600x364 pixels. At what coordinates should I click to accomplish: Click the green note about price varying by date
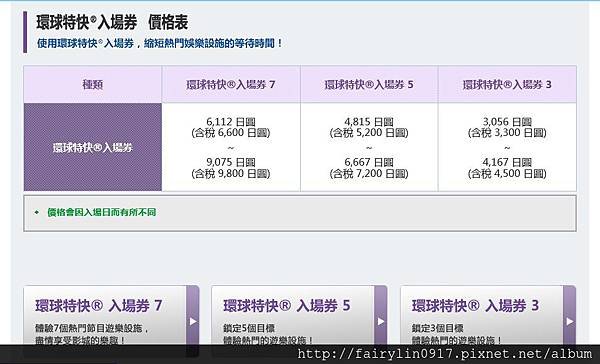pyautogui.click(x=101, y=212)
